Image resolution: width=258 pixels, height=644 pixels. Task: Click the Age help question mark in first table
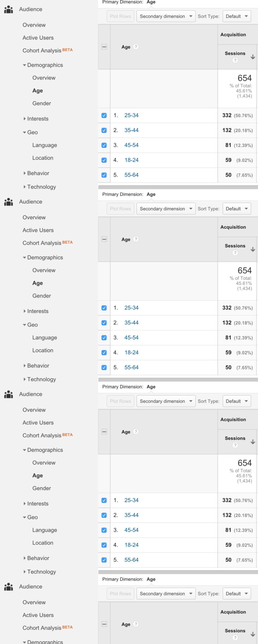coord(136,47)
